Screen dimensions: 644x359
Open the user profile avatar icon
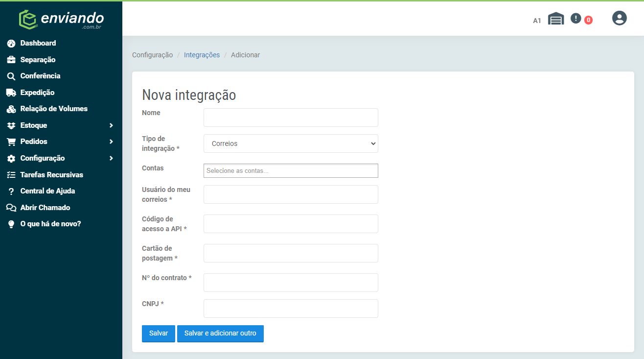620,18
